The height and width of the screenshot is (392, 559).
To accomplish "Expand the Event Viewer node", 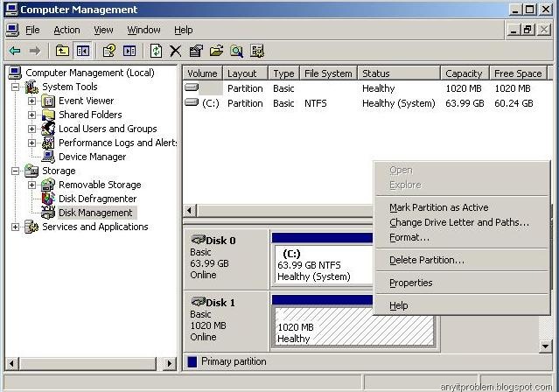I will click(31, 101).
